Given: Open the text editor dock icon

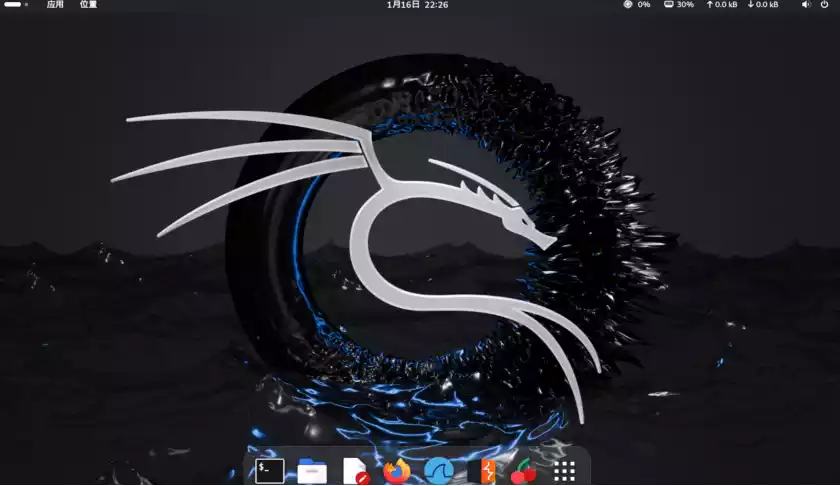Looking at the screenshot, I should 355,471.
